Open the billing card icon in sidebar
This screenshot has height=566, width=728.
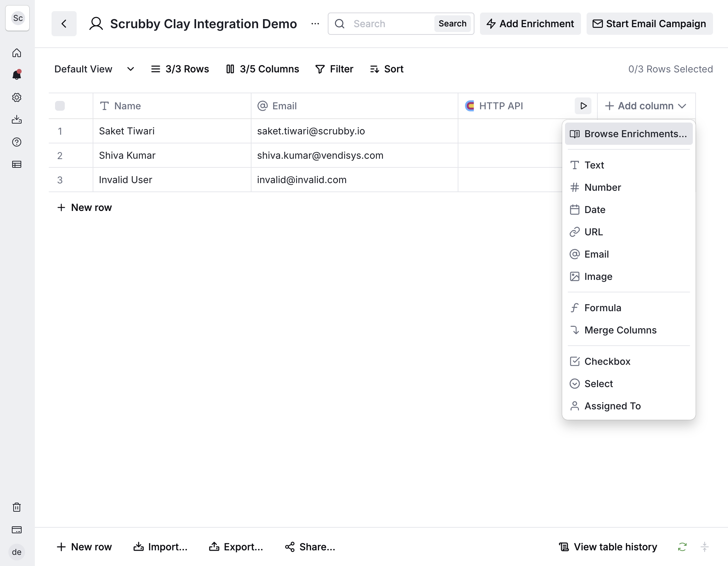[x=17, y=530]
